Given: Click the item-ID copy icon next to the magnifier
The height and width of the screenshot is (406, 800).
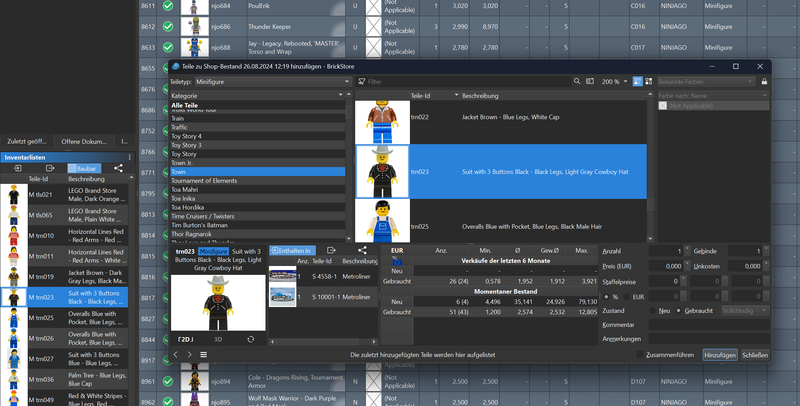Looking at the screenshot, I should coord(590,82).
